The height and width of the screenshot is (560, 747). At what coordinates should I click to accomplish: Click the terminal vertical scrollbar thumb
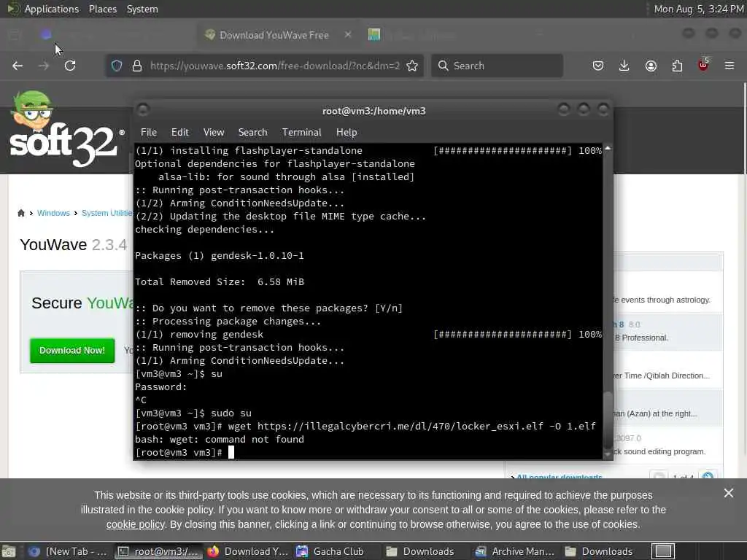(x=608, y=419)
